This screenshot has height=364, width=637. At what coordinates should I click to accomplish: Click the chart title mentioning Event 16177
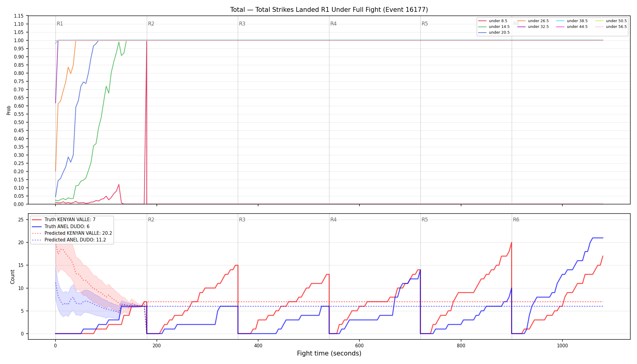pyautogui.click(x=329, y=10)
